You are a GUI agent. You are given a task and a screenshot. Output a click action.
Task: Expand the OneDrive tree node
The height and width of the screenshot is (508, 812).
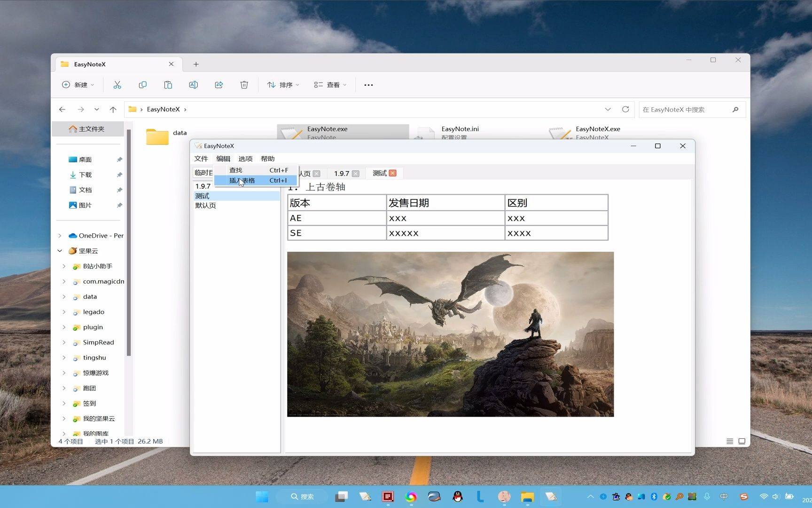click(x=60, y=236)
